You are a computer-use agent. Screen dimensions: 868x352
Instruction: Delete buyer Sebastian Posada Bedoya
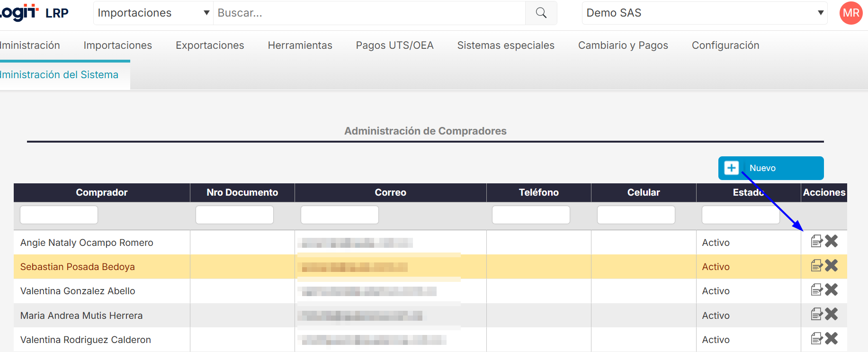[x=832, y=265]
